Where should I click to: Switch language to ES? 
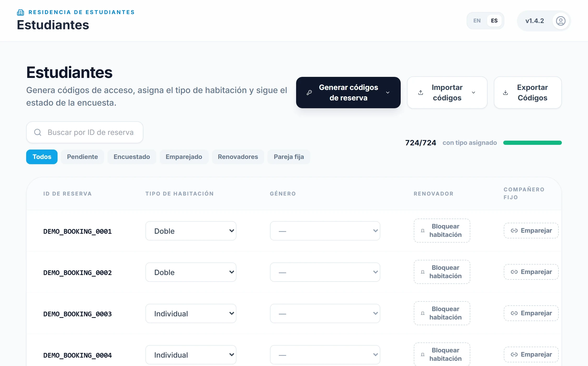(x=494, y=21)
